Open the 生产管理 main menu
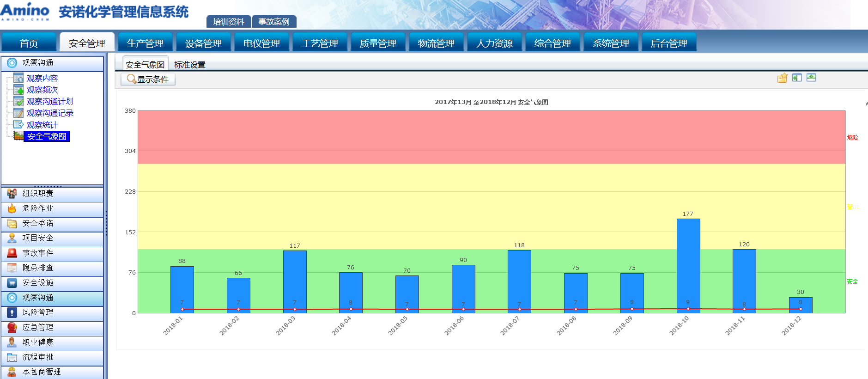 [x=145, y=43]
